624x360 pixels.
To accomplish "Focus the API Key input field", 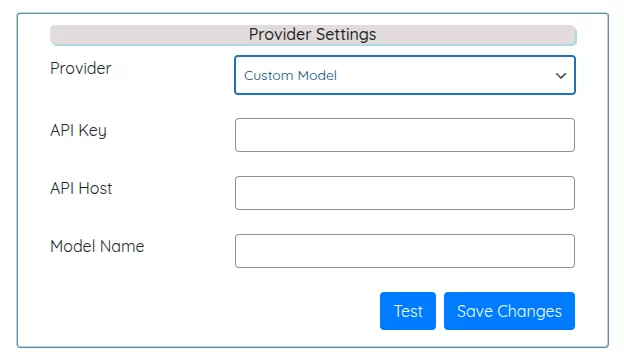I will point(405,135).
